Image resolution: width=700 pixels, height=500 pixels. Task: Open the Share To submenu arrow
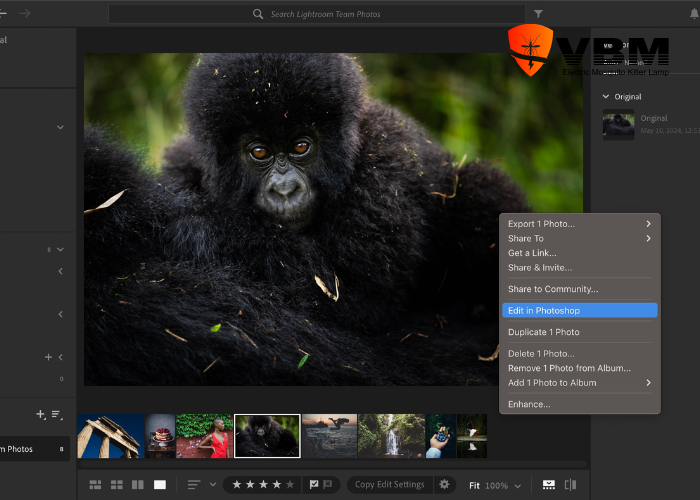648,238
